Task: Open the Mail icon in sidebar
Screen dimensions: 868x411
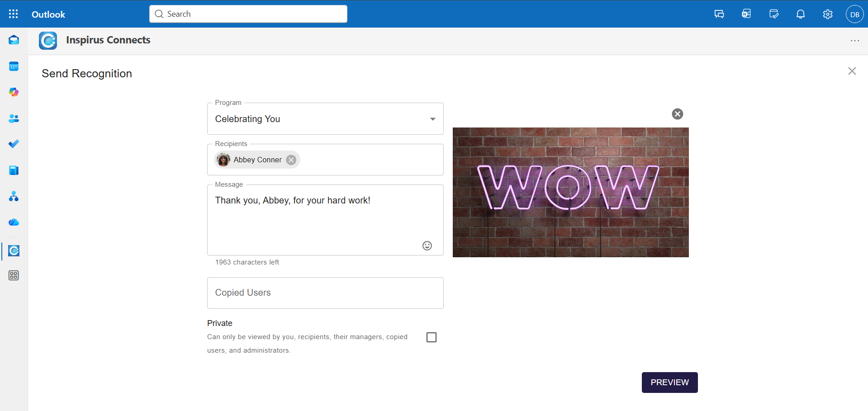Action: click(x=14, y=40)
